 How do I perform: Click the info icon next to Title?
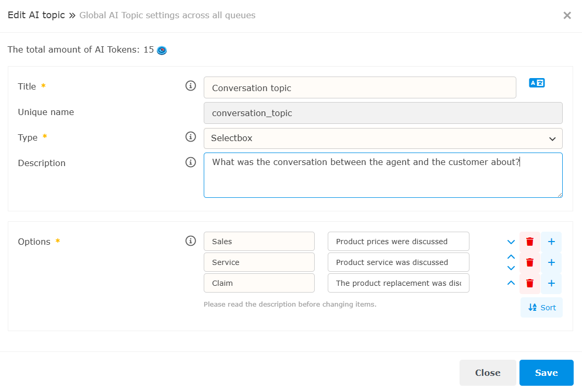click(191, 86)
